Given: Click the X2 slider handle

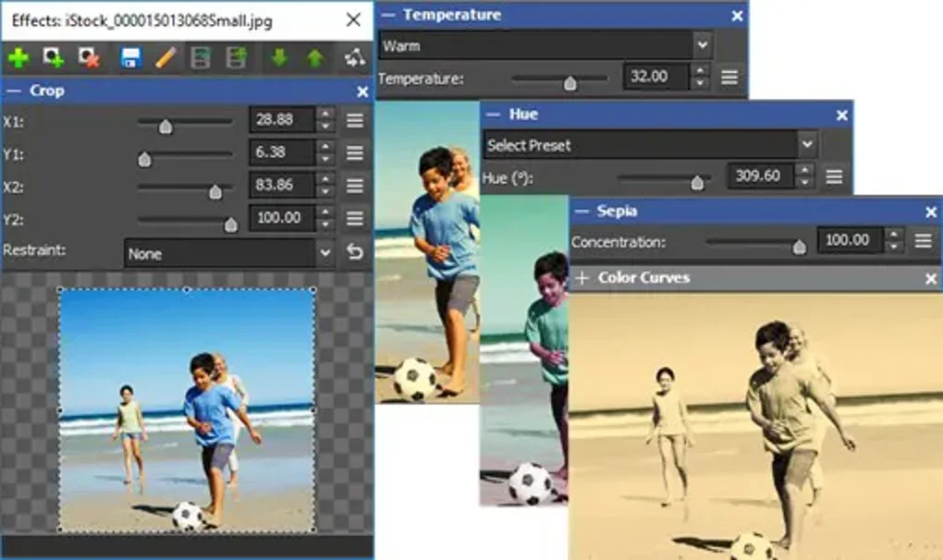Looking at the screenshot, I should 214,191.
